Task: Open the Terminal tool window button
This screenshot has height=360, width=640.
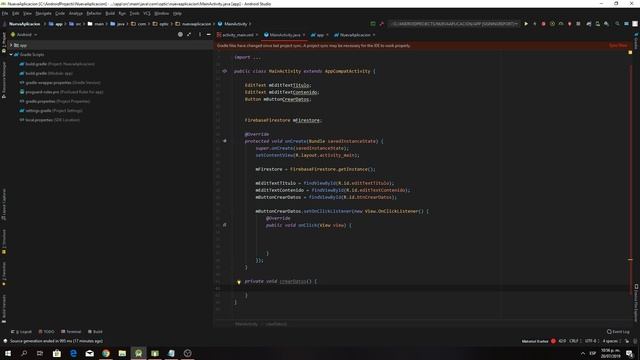Action: 71,331
